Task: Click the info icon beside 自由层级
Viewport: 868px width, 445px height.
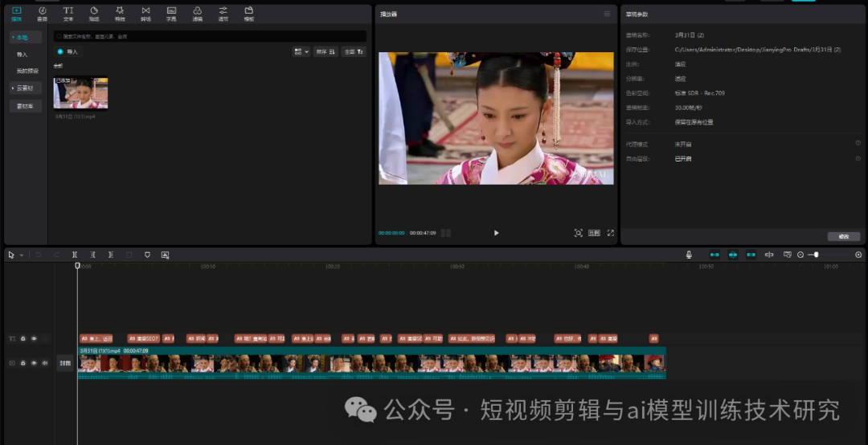Action: 858,158
